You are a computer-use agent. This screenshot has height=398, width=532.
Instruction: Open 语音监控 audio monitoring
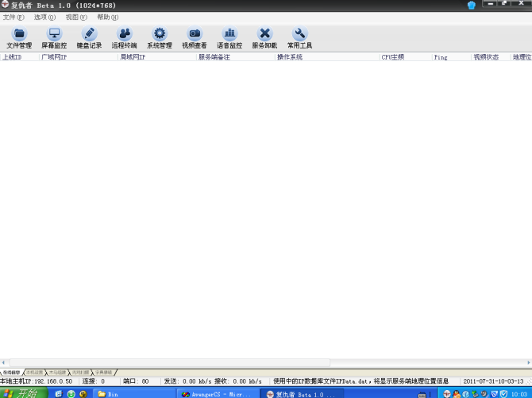[229, 37]
